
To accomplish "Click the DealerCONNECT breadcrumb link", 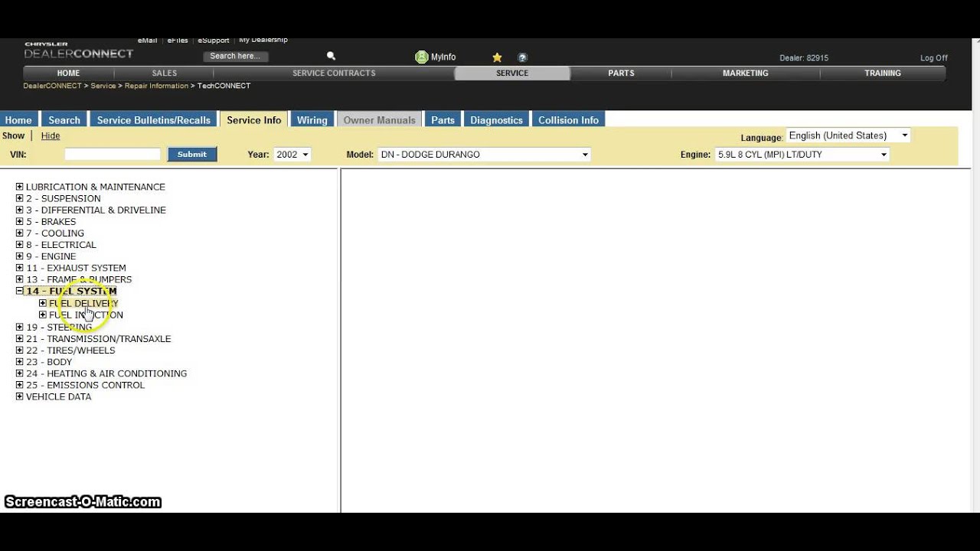I will tap(52, 86).
